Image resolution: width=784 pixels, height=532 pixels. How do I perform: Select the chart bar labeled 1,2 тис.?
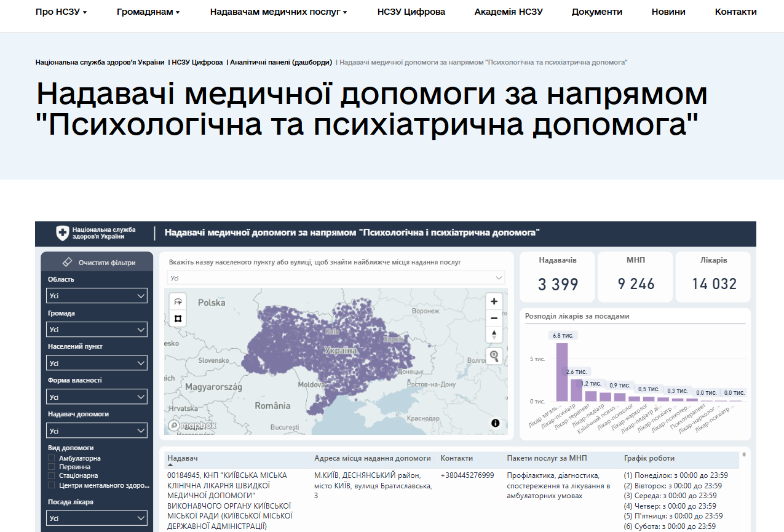coord(591,396)
